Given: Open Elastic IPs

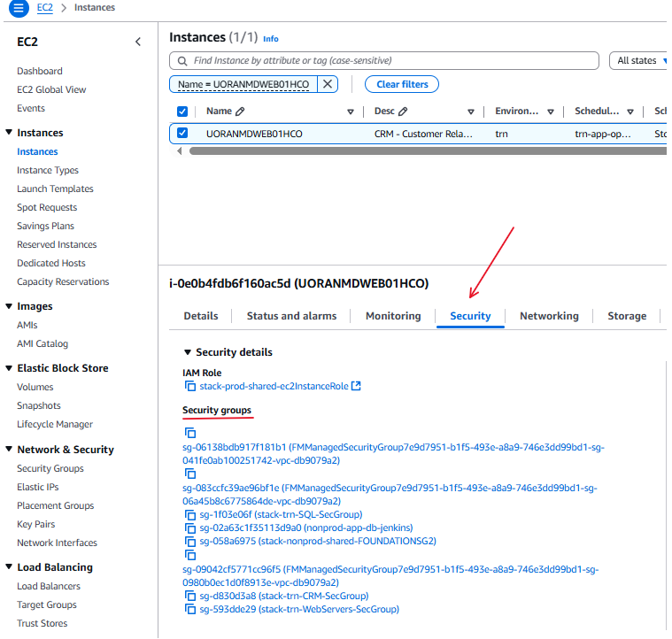Looking at the screenshot, I should coord(38,487).
